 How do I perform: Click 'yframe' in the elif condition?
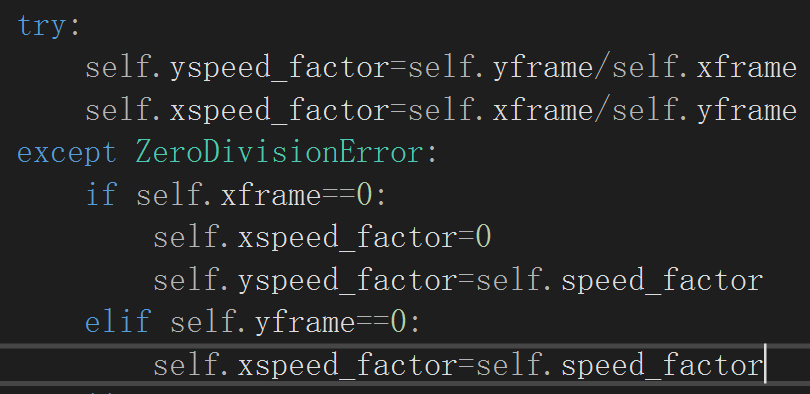[x=305, y=323]
